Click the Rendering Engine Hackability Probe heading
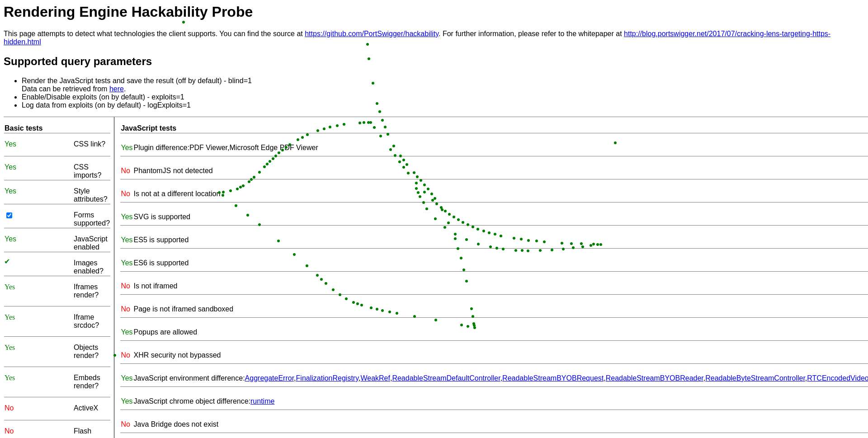868x438 pixels. tap(128, 12)
